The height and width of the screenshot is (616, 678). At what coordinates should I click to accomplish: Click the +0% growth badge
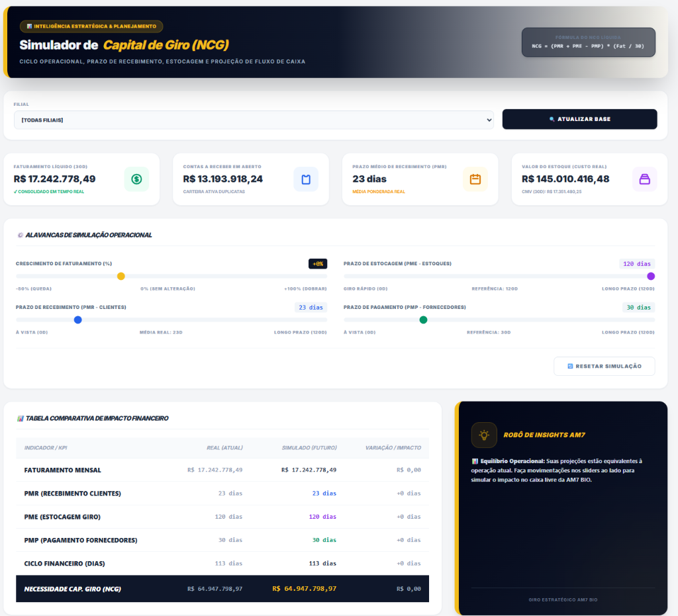click(x=318, y=264)
